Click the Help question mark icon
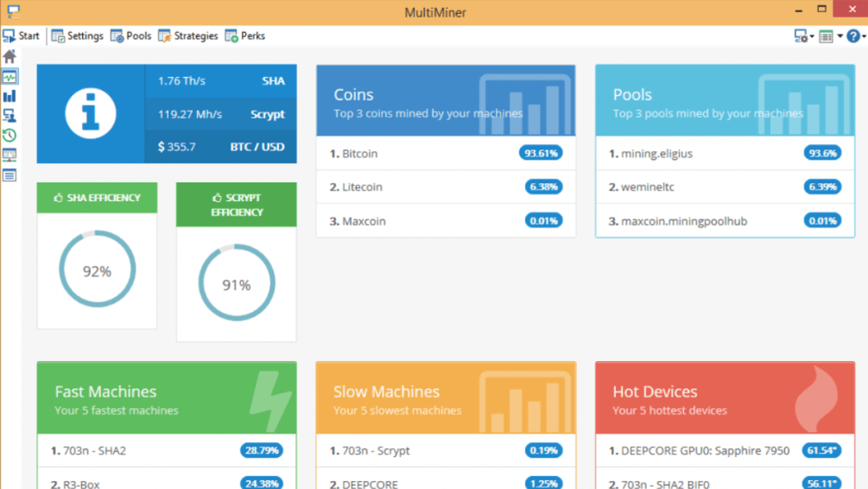Viewport: 868px width, 489px height. point(853,35)
